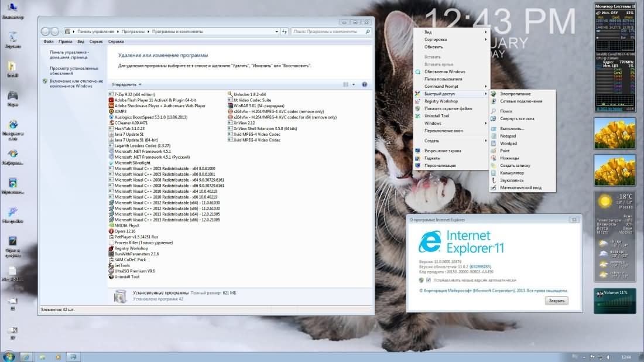Click the Звукозапись microphone icon
The height and width of the screenshot is (362, 644).
point(494,180)
